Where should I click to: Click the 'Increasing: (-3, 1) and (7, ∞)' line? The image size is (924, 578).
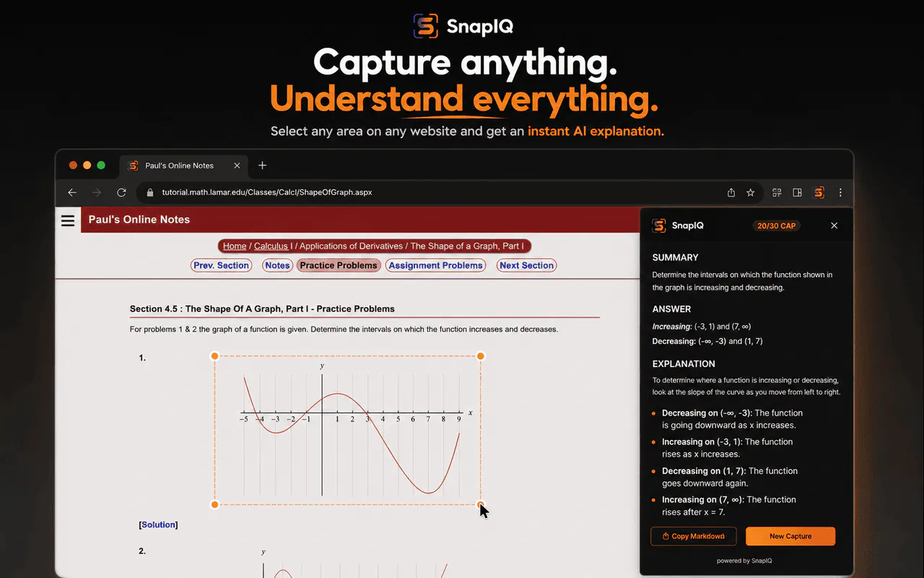tap(702, 327)
